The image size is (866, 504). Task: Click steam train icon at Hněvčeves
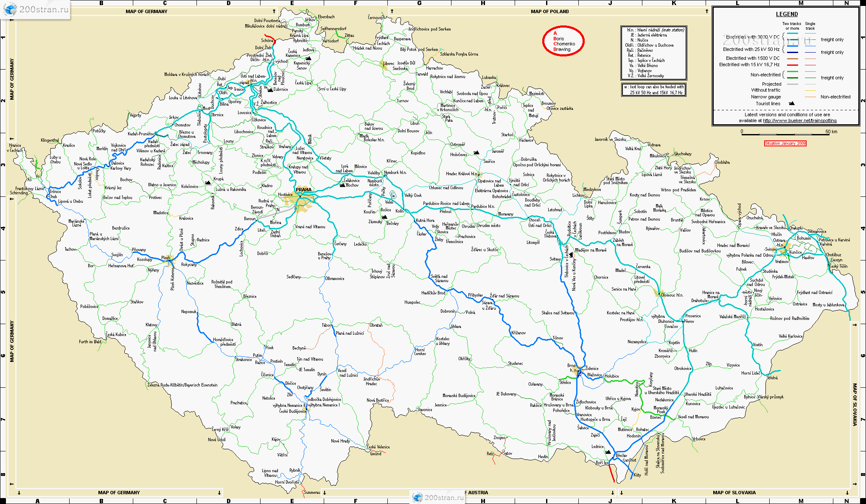tap(476, 152)
